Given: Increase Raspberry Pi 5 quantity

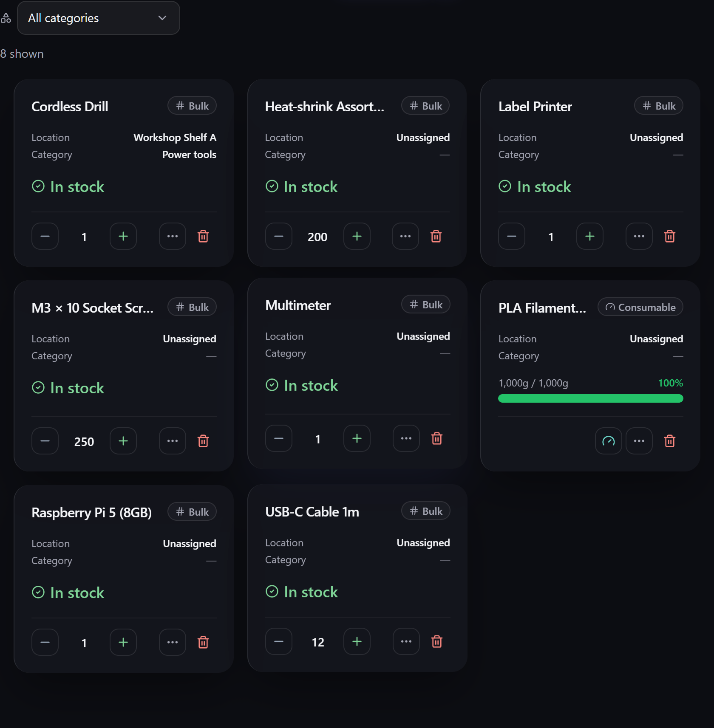Looking at the screenshot, I should pyautogui.click(x=123, y=642).
